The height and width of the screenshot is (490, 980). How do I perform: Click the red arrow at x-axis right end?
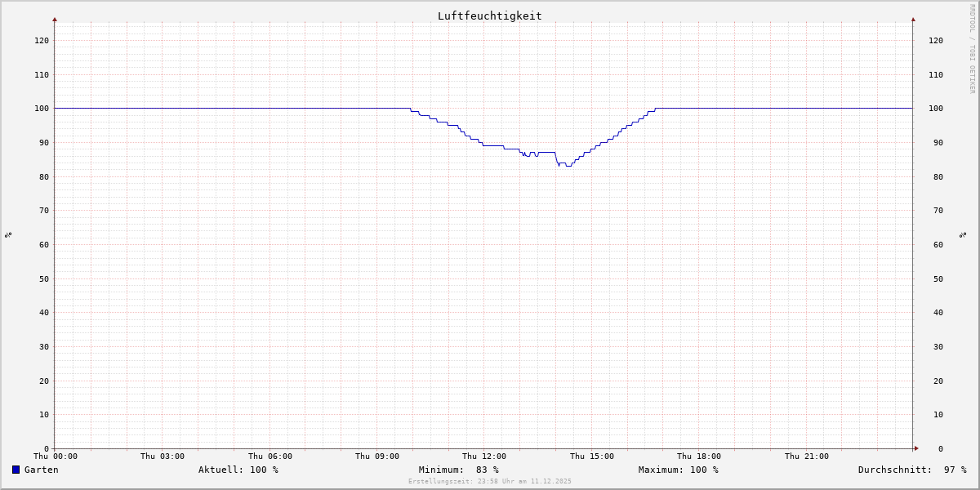(x=915, y=448)
